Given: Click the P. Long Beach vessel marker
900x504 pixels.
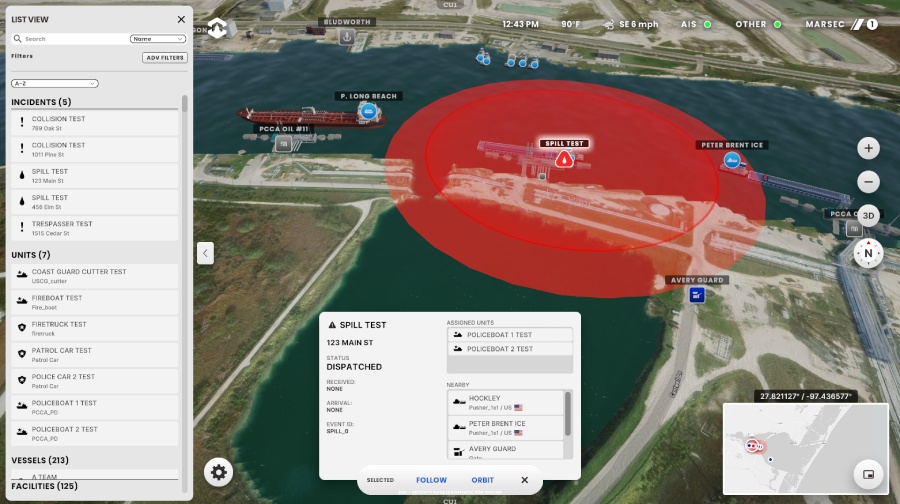Looking at the screenshot, I should pyautogui.click(x=368, y=111).
